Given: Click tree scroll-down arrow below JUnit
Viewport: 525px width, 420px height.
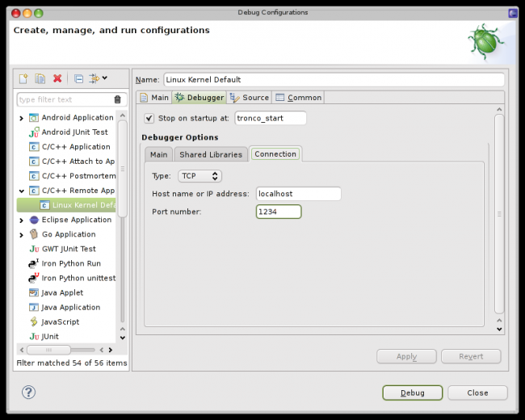Looking at the screenshot, I should point(123,338).
